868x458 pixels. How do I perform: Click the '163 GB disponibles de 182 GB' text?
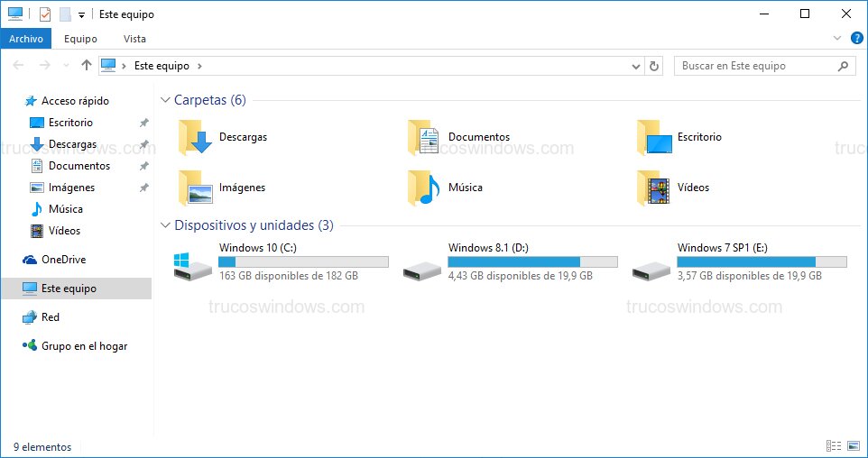pyautogui.click(x=289, y=276)
